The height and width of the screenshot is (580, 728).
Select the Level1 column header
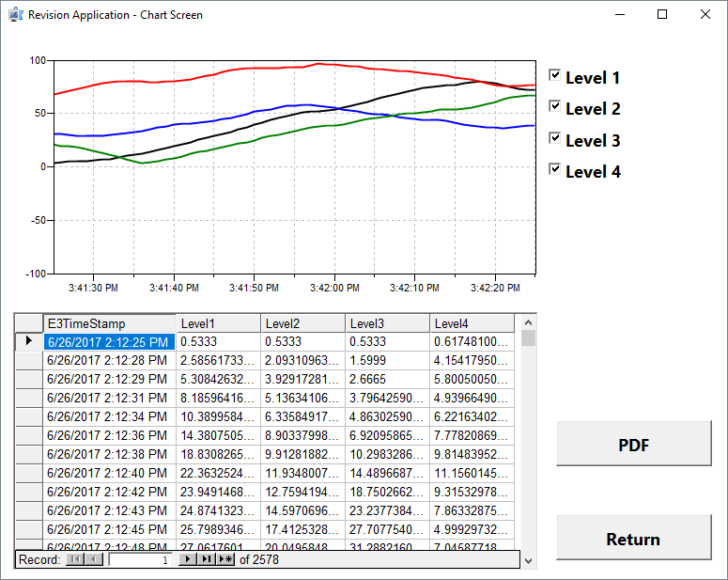click(218, 323)
